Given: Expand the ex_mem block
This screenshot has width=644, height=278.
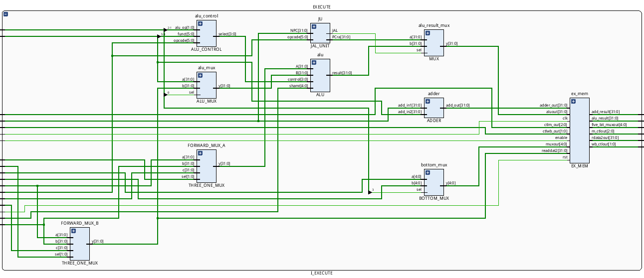Looking at the screenshot, I should pyautogui.click(x=573, y=101).
